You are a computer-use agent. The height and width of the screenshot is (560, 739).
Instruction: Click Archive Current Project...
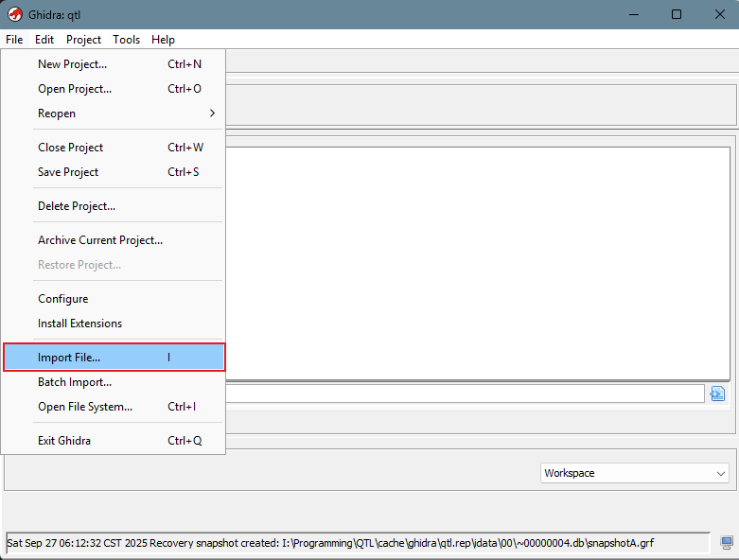[100, 240]
